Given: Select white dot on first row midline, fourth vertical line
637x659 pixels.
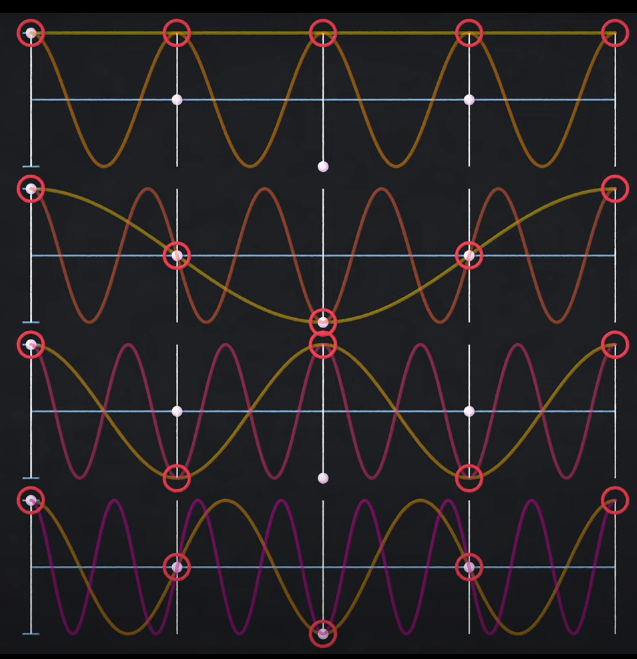Looking at the screenshot, I should tap(469, 100).
